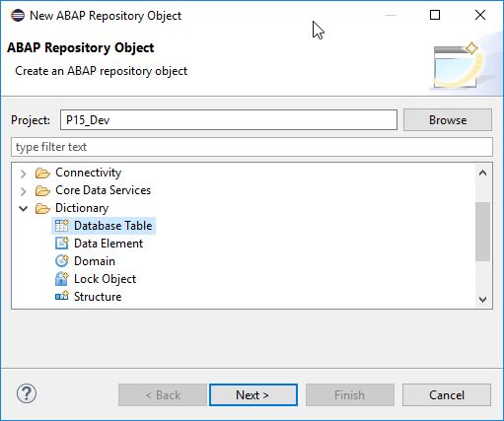
Task: Click the Project name input field
Action: (x=229, y=120)
